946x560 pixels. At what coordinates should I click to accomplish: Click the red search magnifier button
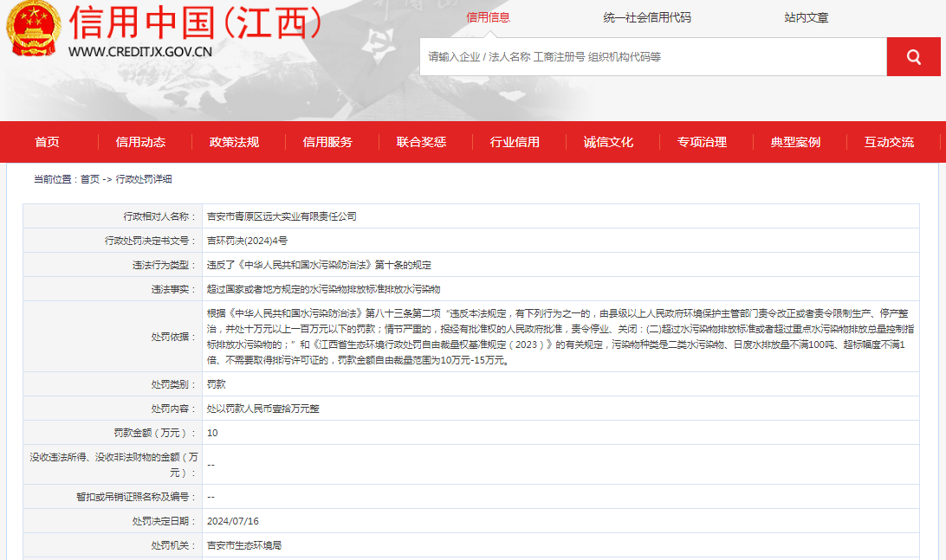[x=913, y=57]
